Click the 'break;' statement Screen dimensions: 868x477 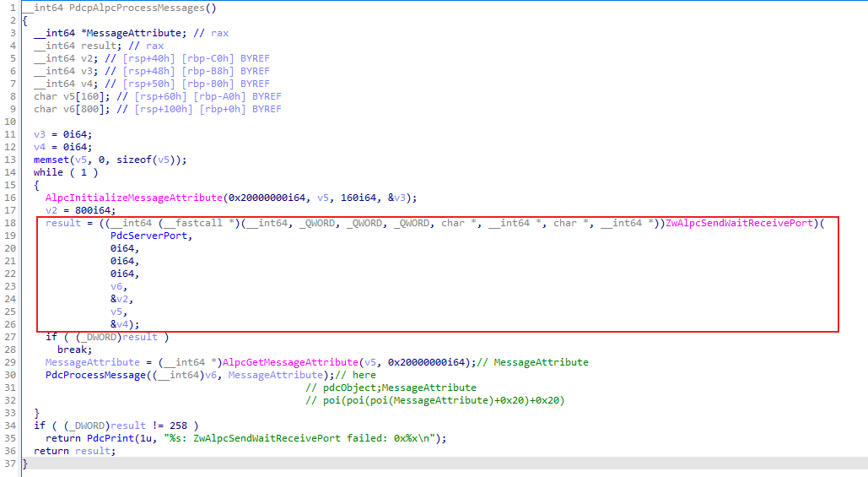(x=75, y=350)
